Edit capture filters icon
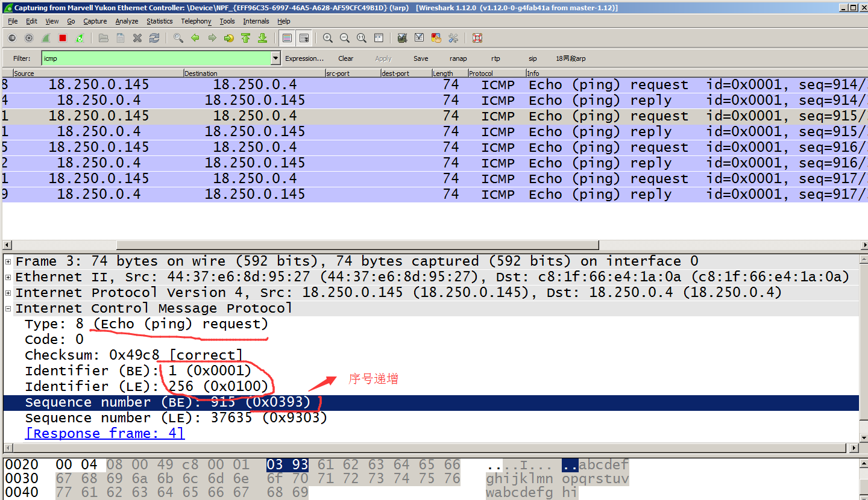Viewport: 868px width, 500px height. [403, 38]
